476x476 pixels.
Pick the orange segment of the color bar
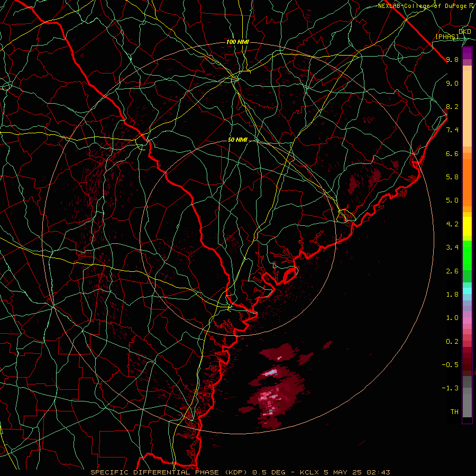tap(467, 182)
